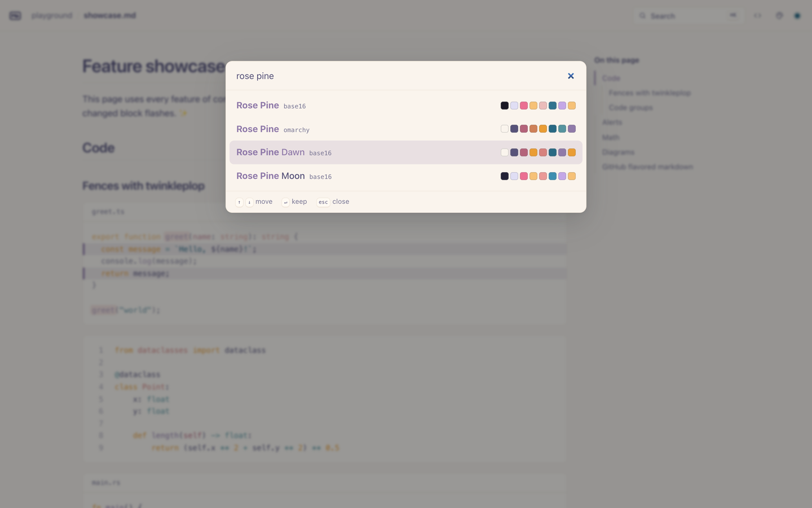This screenshot has height=508, width=812.
Task: Click the copper-orange swatch in Rose Pine omarchy row
Action: 533,129
